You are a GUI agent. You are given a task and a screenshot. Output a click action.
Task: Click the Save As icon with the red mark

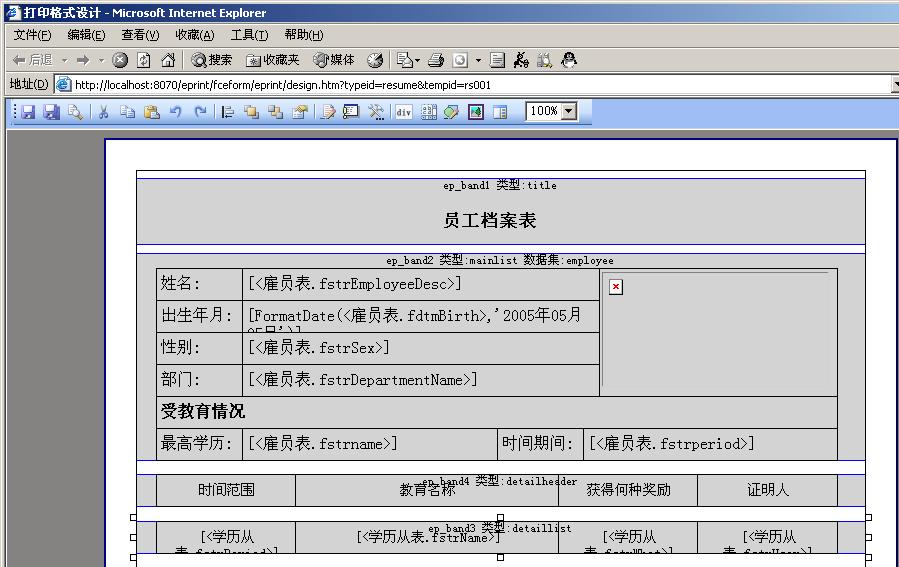point(52,112)
